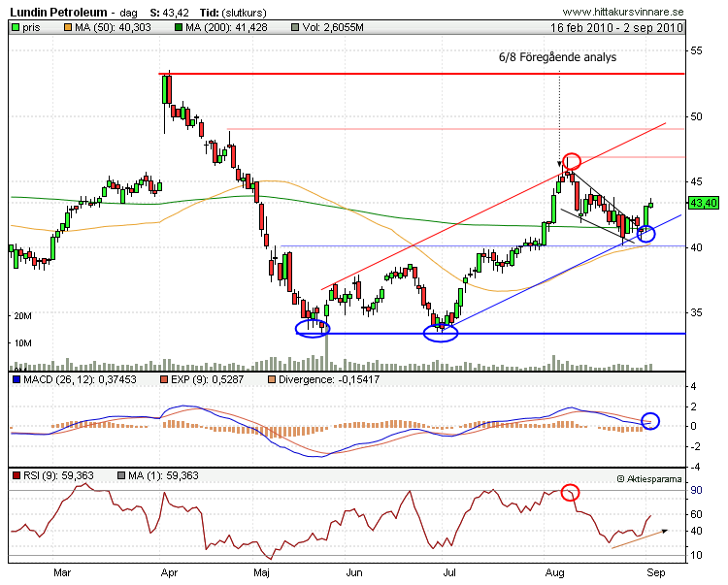
Task: Click the Apr label on the time axis
Action: tap(170, 572)
